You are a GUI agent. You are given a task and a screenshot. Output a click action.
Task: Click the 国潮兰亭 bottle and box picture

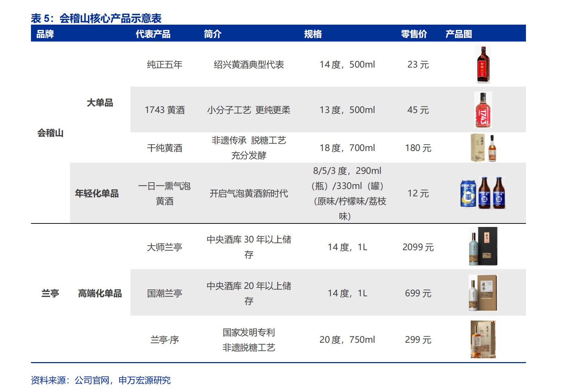pyautogui.click(x=483, y=293)
